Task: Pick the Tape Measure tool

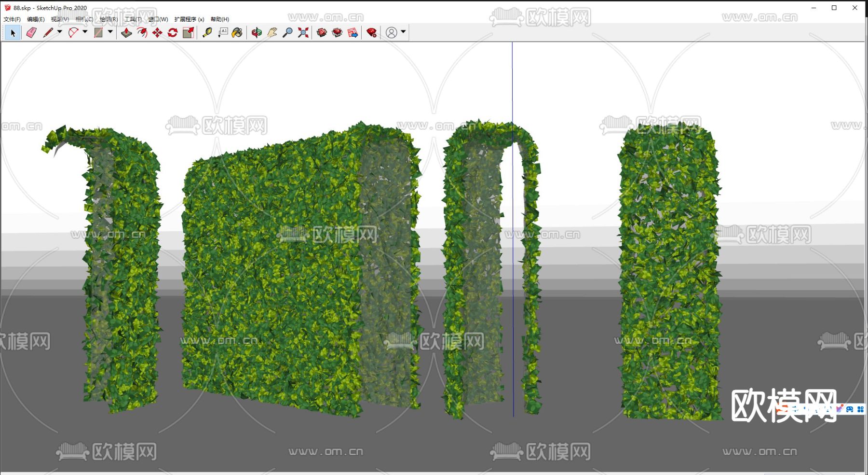Action: (x=206, y=32)
